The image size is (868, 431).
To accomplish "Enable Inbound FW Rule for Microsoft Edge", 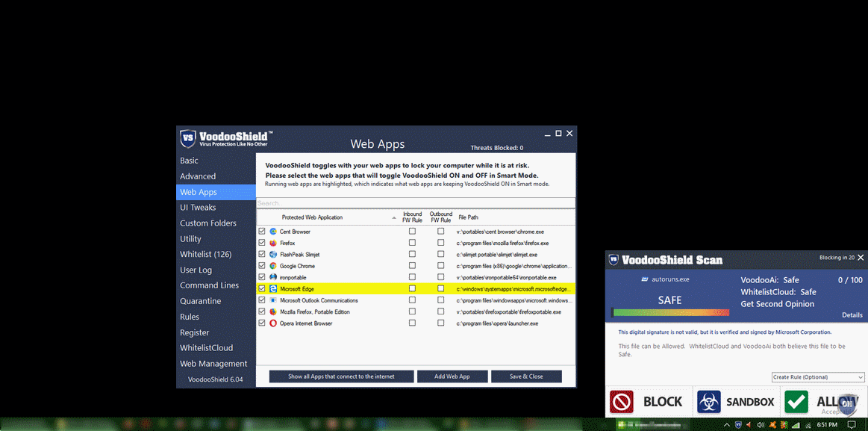I will pyautogui.click(x=412, y=288).
